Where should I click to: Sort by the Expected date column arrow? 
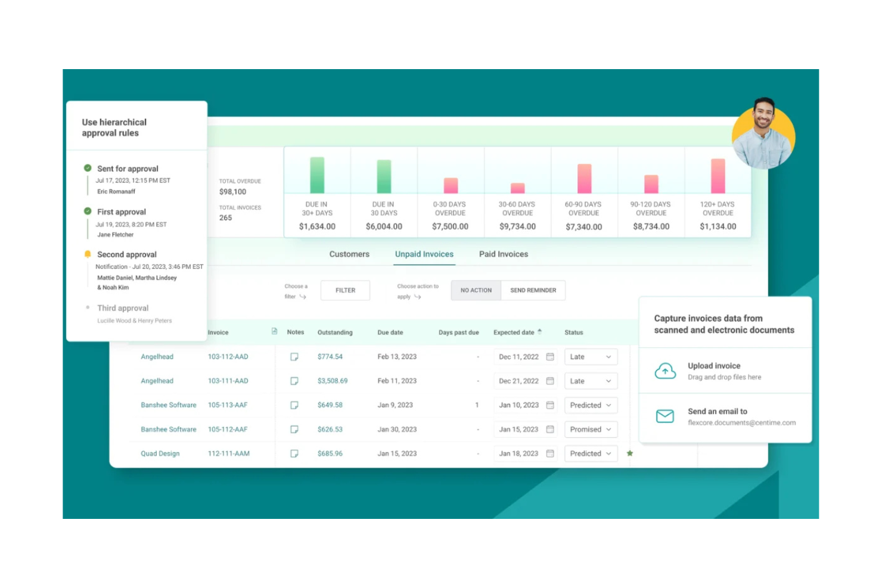[x=540, y=330]
